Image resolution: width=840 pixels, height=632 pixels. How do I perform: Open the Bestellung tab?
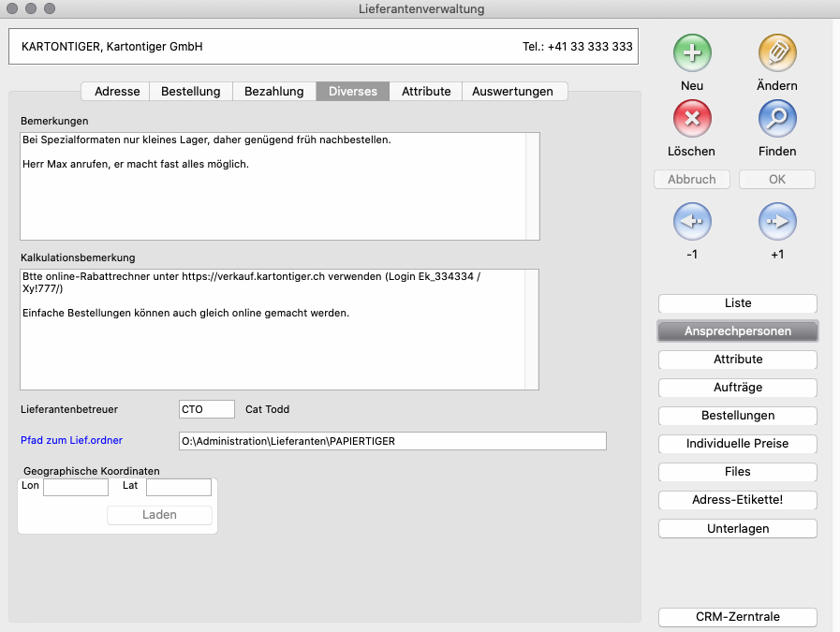pyautogui.click(x=191, y=91)
